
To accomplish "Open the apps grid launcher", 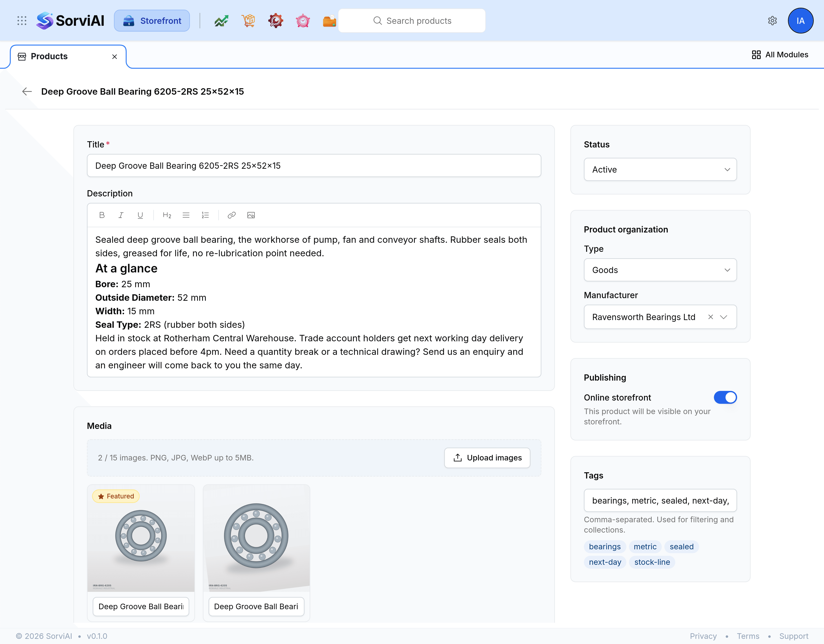I will pos(22,21).
